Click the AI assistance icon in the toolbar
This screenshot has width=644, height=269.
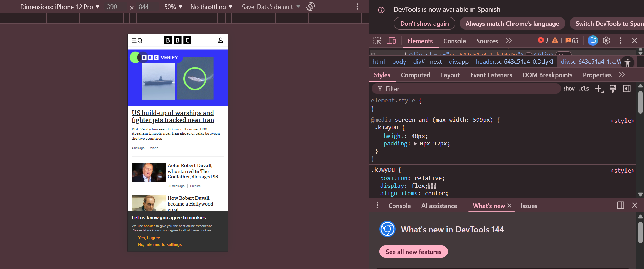(593, 40)
